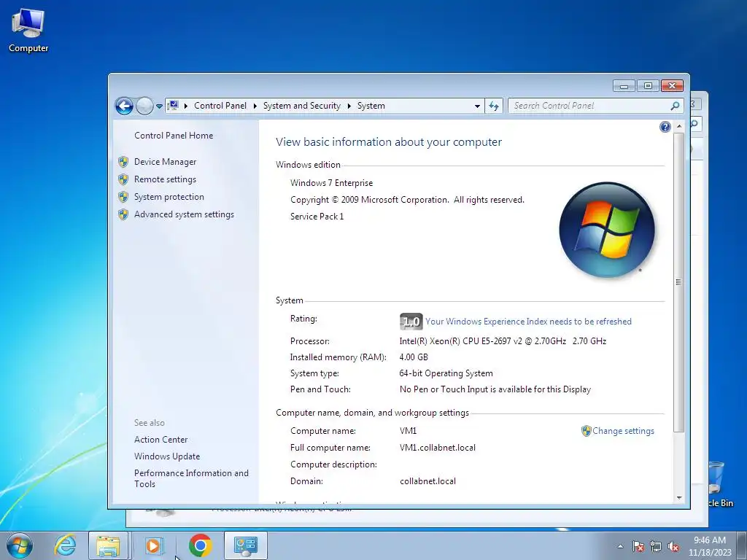Select the domain value collabnet.local

[427, 481]
